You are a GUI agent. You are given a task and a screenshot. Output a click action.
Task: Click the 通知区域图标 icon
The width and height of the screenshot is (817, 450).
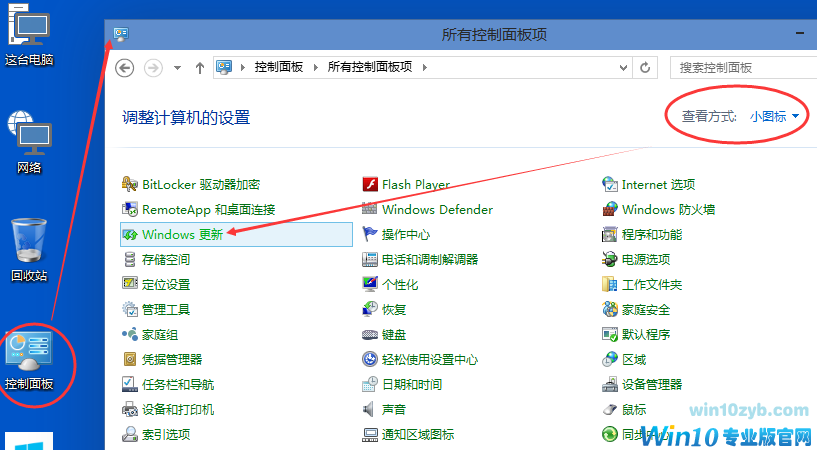coord(370,434)
